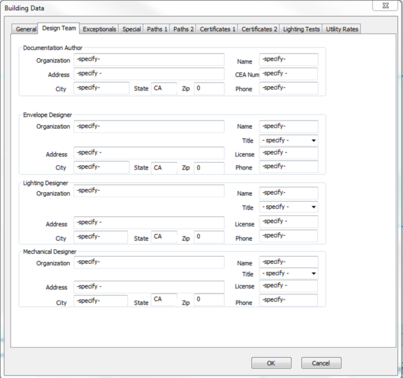
Task: Switch to the General tab
Action: click(x=25, y=29)
